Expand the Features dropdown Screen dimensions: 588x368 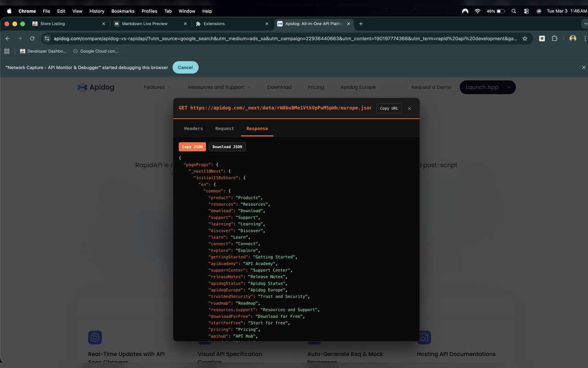click(x=157, y=87)
